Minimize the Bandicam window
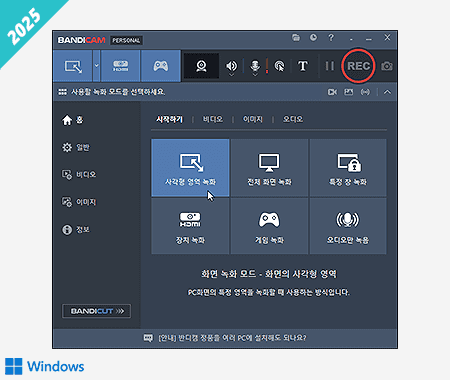450x380 pixels. coord(369,38)
